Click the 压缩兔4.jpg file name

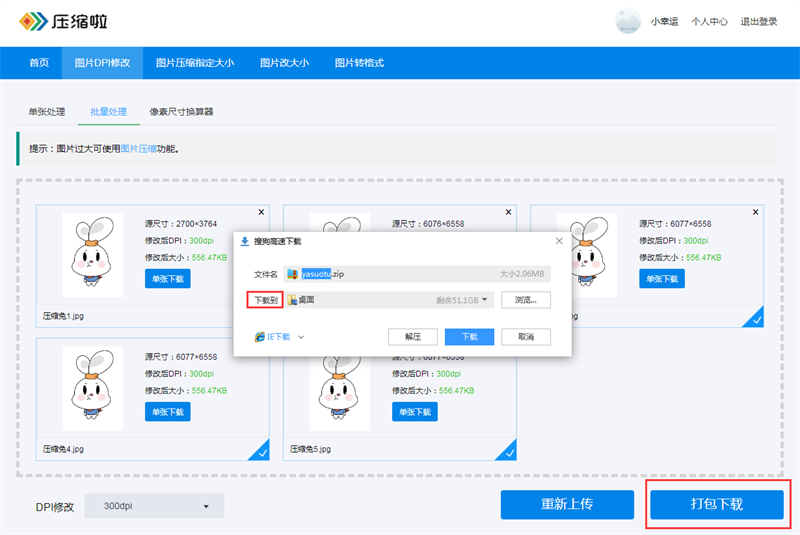pos(63,449)
